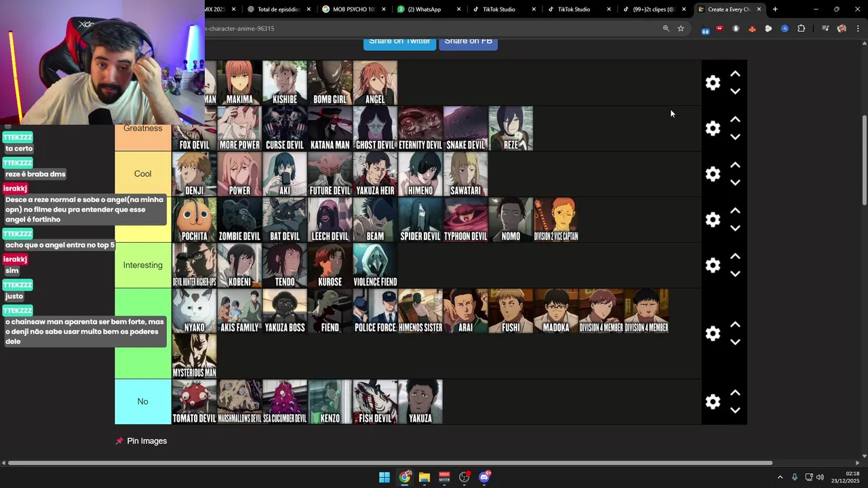Click the Greatness tier label

point(142,128)
